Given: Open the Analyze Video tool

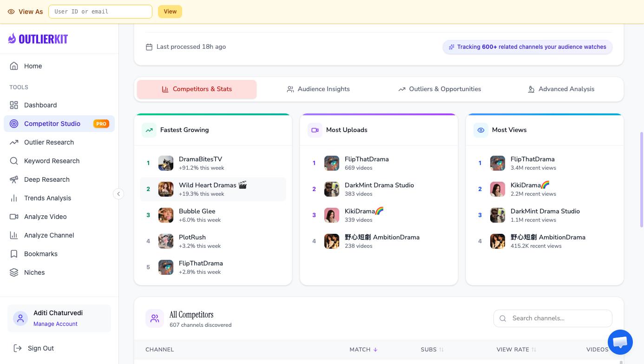Looking at the screenshot, I should [x=45, y=217].
